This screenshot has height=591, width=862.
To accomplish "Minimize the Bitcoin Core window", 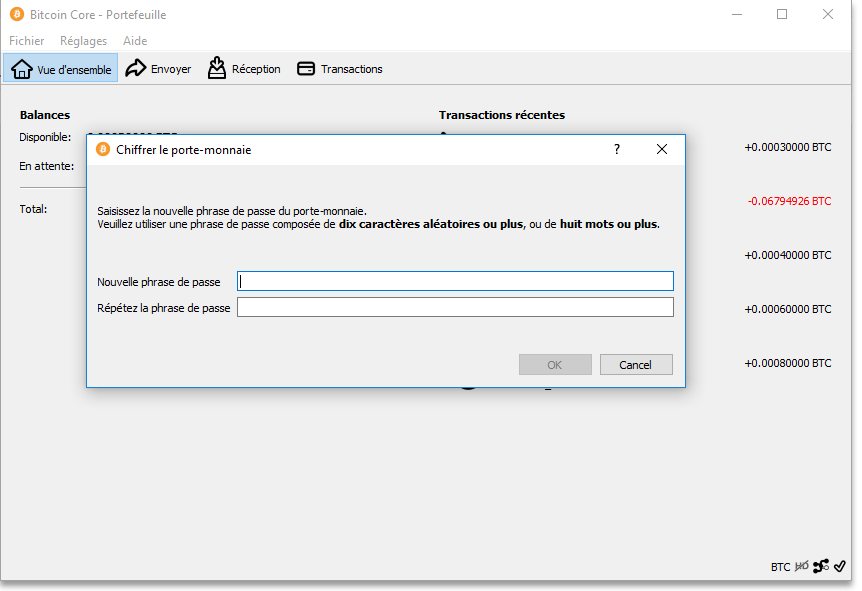I will [x=737, y=14].
